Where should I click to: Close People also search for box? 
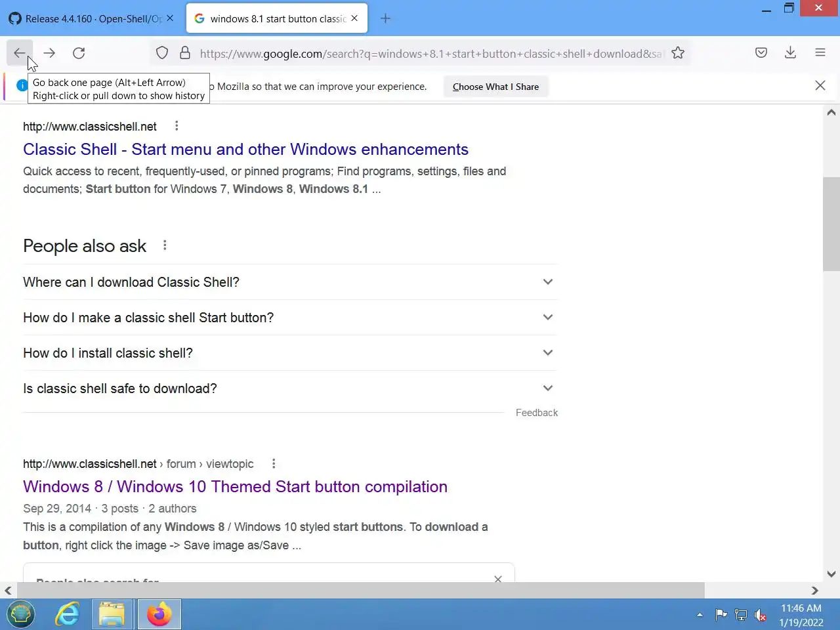pyautogui.click(x=498, y=579)
